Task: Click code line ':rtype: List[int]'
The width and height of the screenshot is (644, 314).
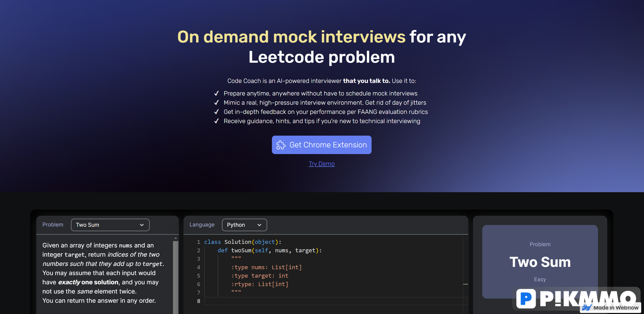Action: pos(260,284)
